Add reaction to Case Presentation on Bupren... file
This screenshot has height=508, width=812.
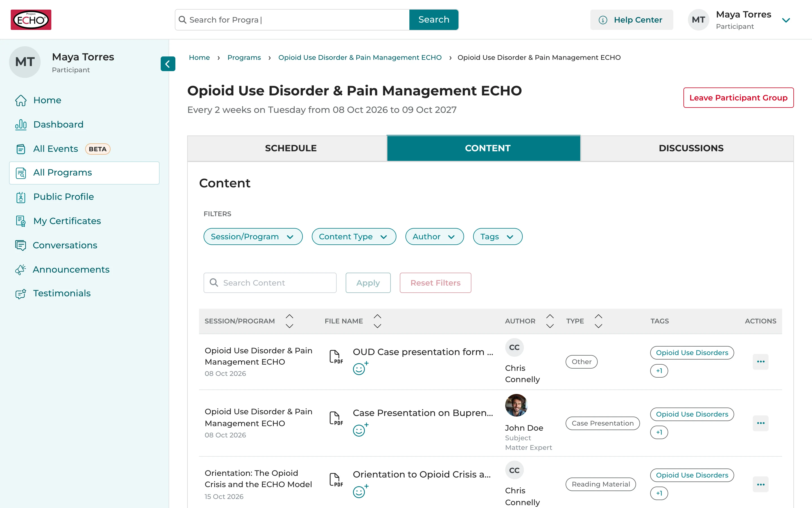click(360, 430)
